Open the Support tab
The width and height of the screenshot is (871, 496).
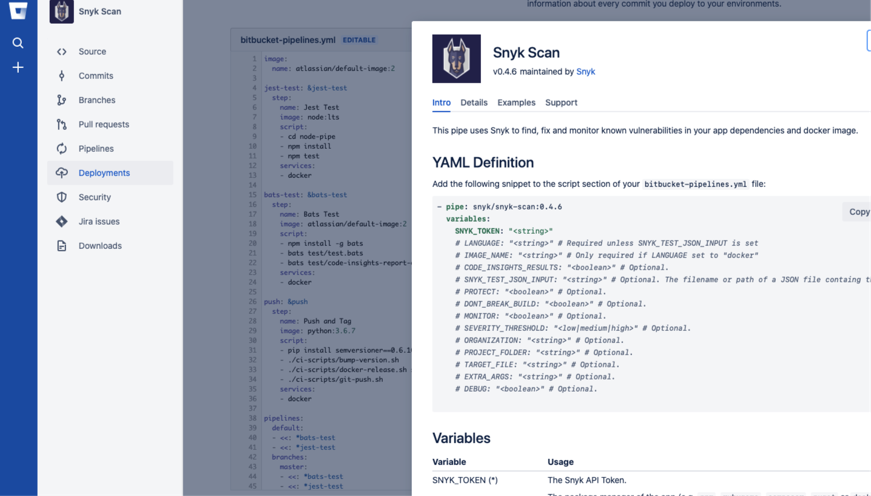click(561, 103)
